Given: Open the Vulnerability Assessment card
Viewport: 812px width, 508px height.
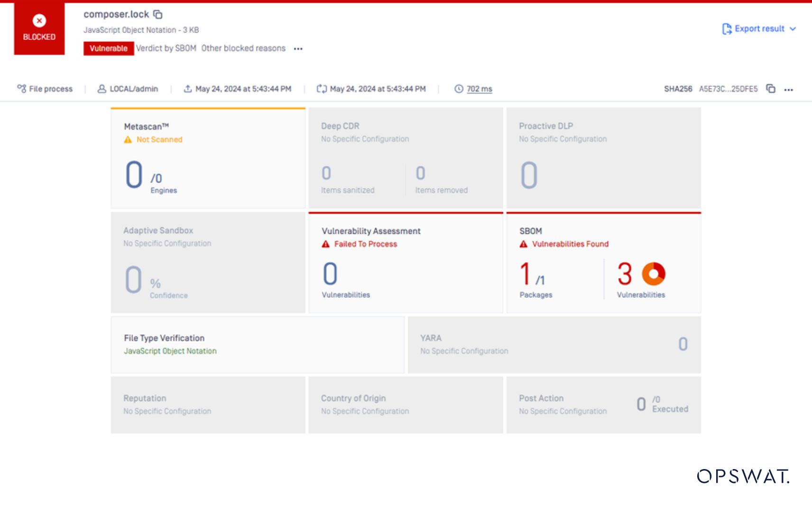Looking at the screenshot, I should (x=406, y=263).
